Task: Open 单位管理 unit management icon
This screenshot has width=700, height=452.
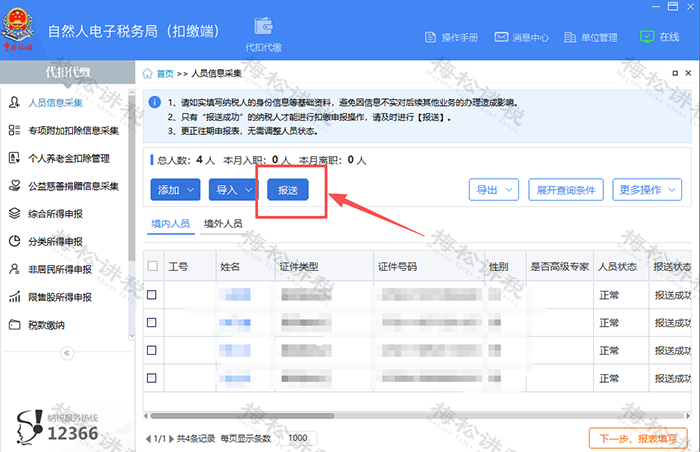Action: click(570, 37)
